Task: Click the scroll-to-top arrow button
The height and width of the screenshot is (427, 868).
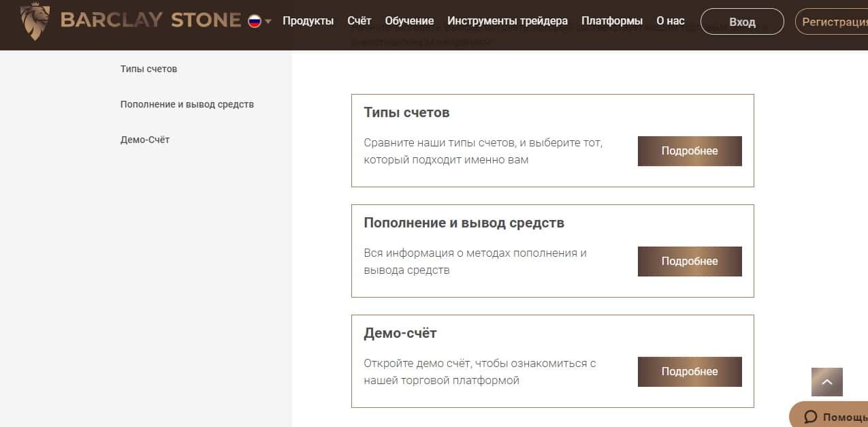Action: [x=827, y=382]
